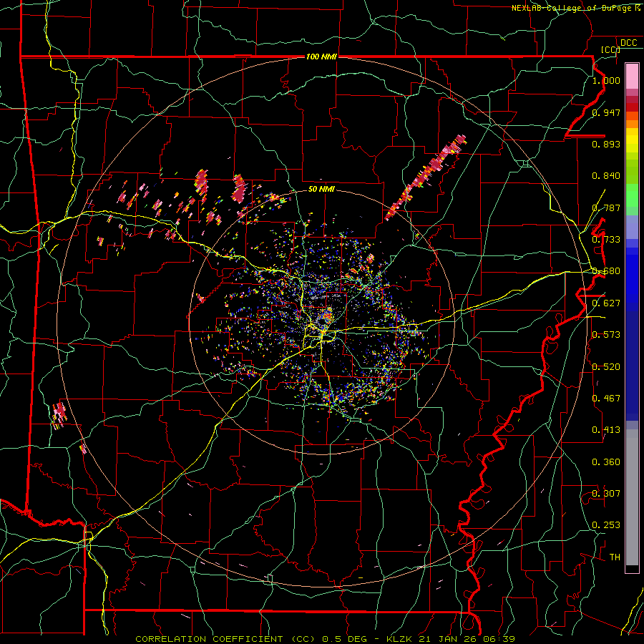Viewport: 644px width, 644px height.
Task: Click the 0.893 scale value
Action: tap(606, 144)
